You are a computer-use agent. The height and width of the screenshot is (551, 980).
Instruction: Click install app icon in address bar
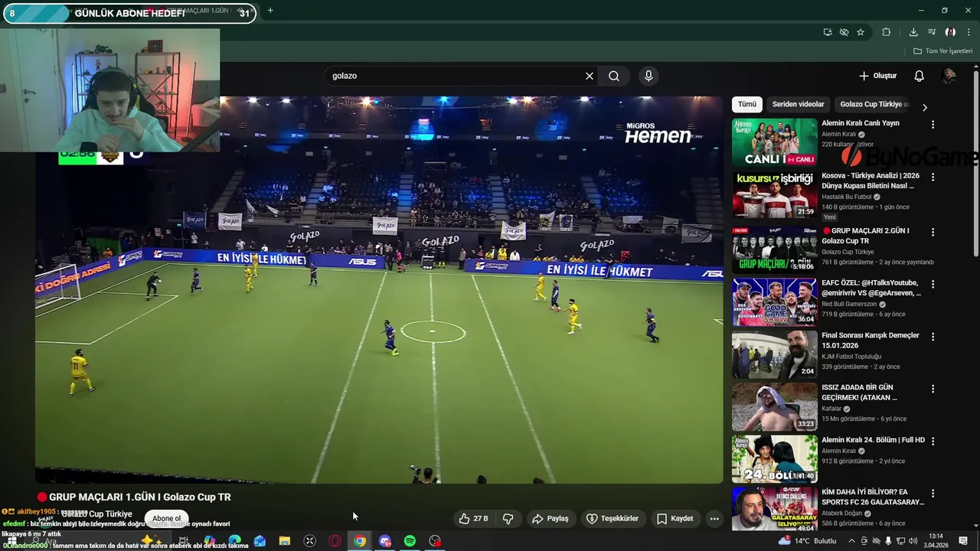(x=828, y=32)
